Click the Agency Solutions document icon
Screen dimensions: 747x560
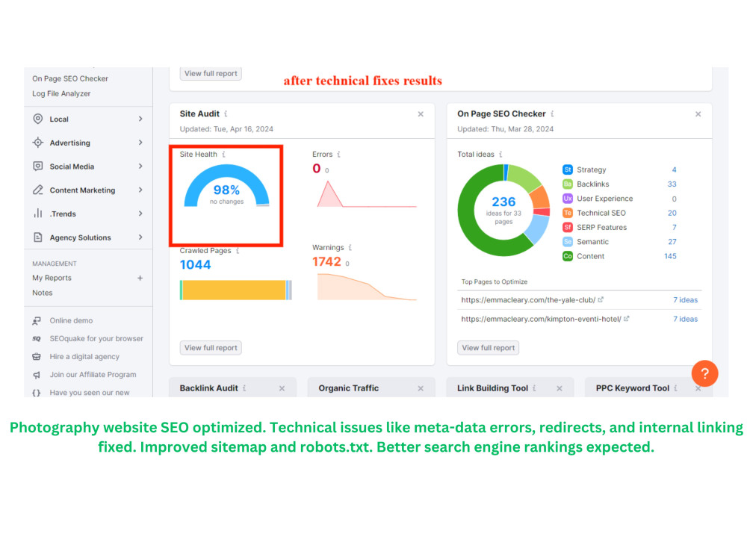pos(37,237)
